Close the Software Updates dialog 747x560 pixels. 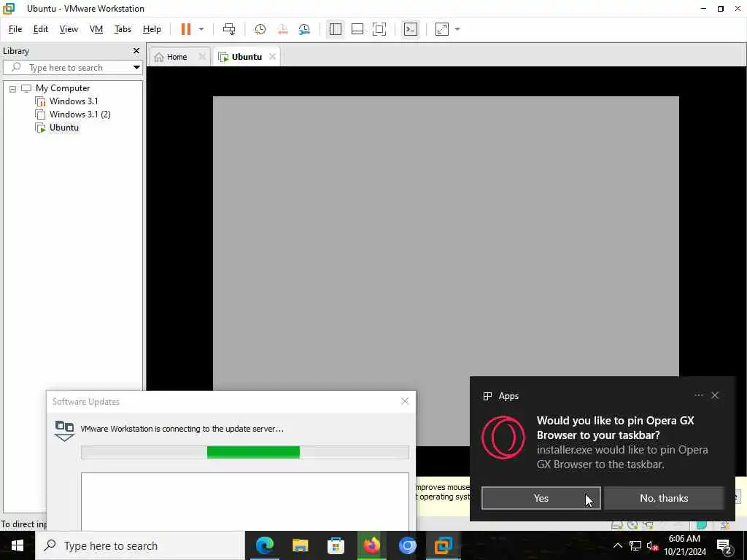click(405, 402)
